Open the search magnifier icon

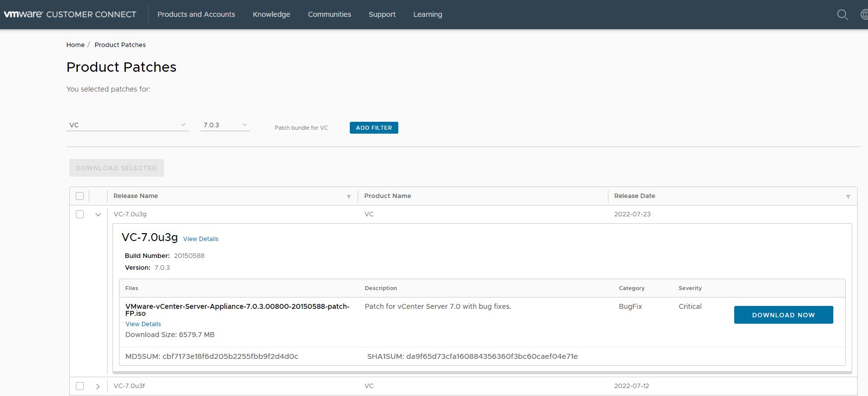[842, 14]
